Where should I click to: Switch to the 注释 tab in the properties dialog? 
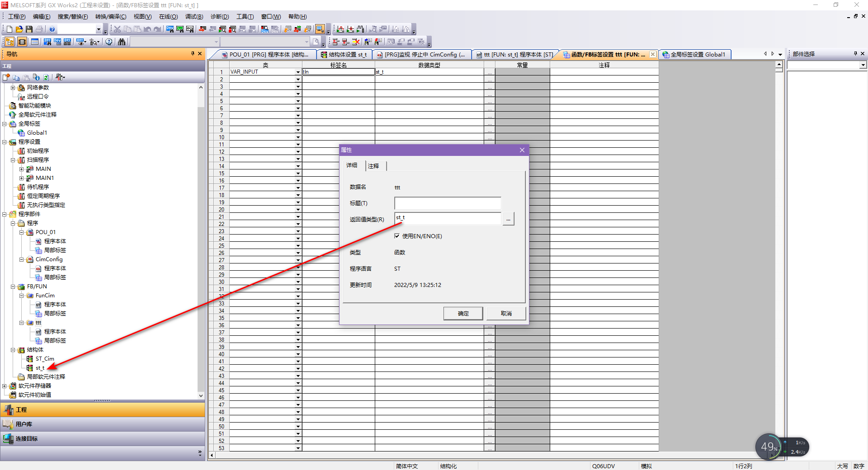coord(374,166)
